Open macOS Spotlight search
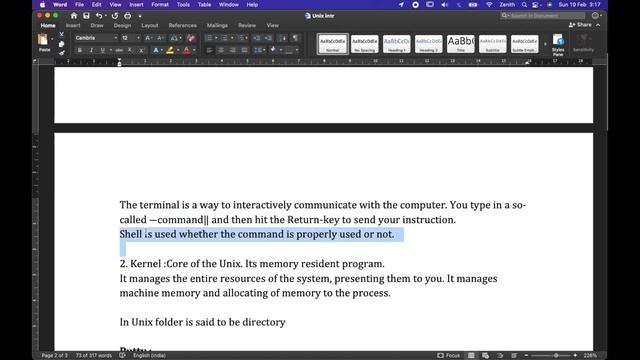The width and height of the screenshot is (640, 360). [x=524, y=5]
